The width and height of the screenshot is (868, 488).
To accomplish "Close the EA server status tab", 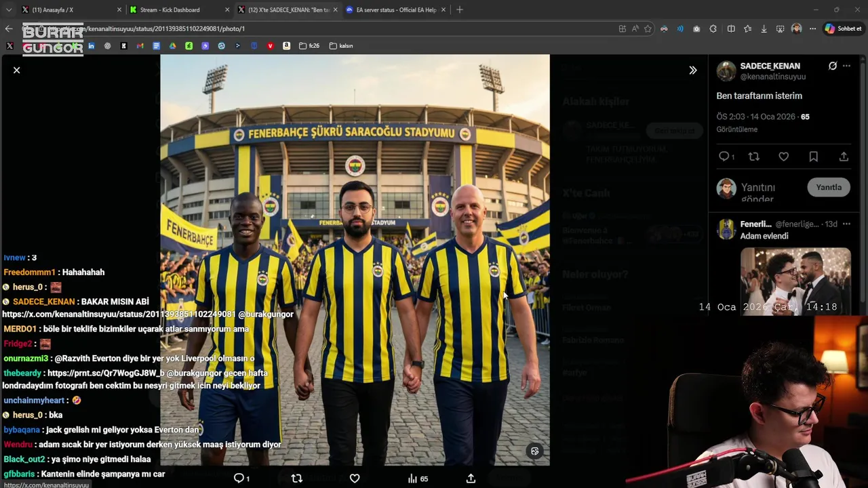I will tap(443, 10).
